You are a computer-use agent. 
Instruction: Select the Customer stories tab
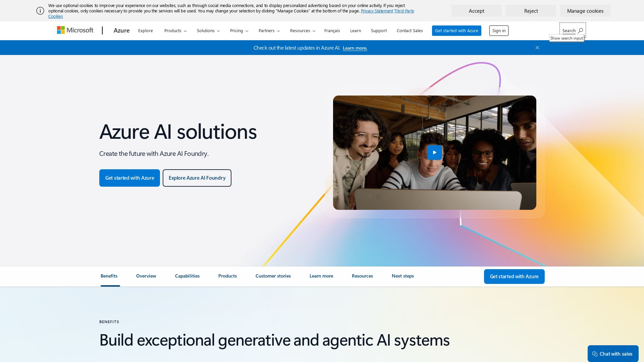coord(273,276)
